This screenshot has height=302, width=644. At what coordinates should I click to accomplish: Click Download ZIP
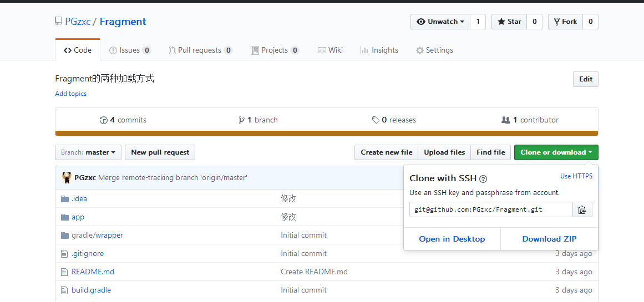(549, 239)
